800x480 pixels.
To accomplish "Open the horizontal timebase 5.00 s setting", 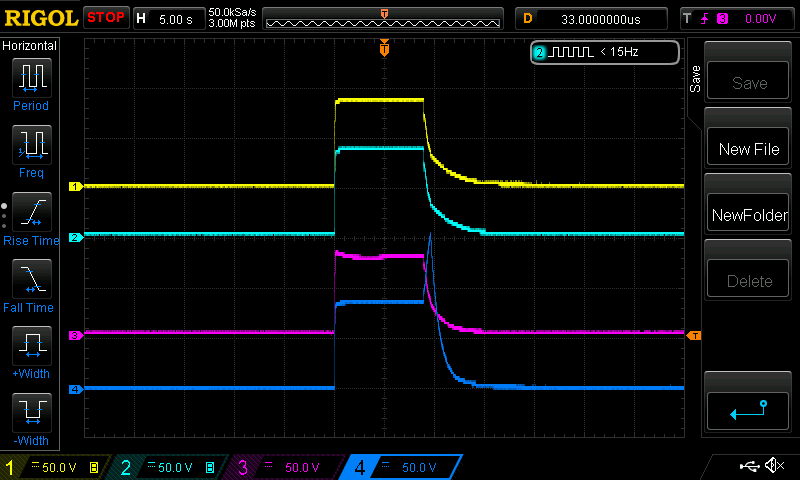I will tap(176, 19).
